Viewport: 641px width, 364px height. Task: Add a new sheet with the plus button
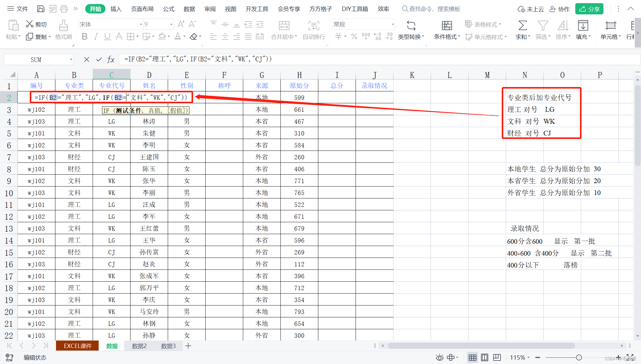188,346
